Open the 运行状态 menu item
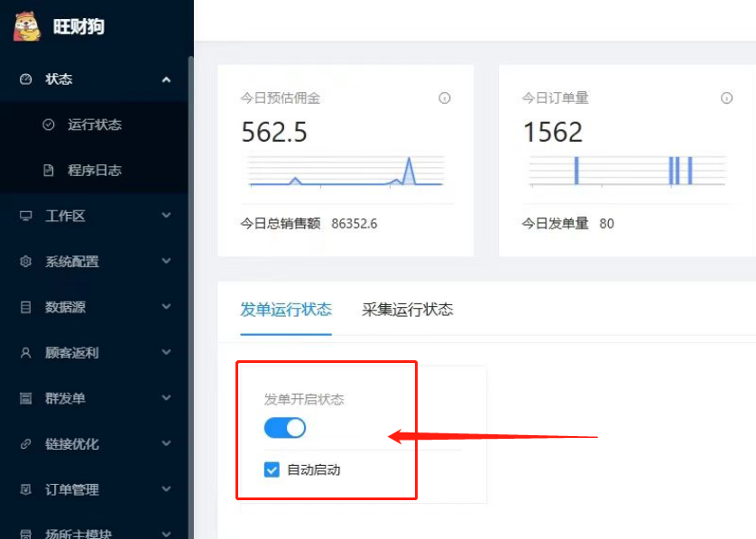The height and width of the screenshot is (539, 756). [x=94, y=125]
